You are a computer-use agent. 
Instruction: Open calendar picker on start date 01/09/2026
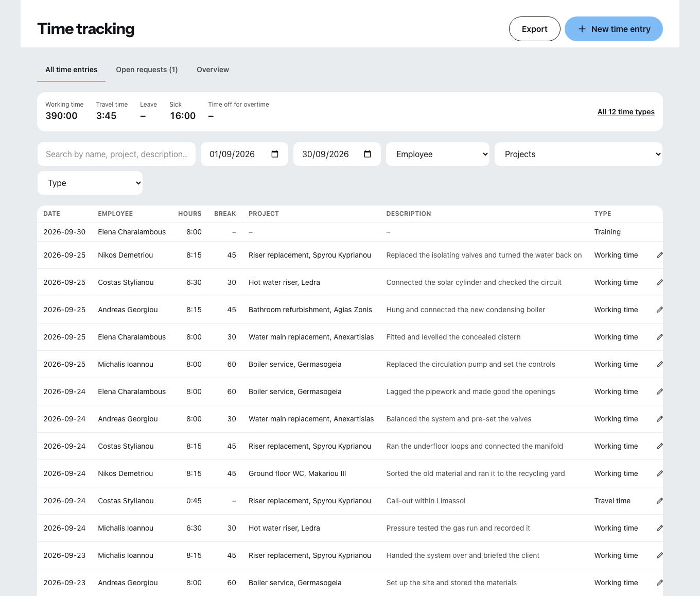tap(275, 154)
